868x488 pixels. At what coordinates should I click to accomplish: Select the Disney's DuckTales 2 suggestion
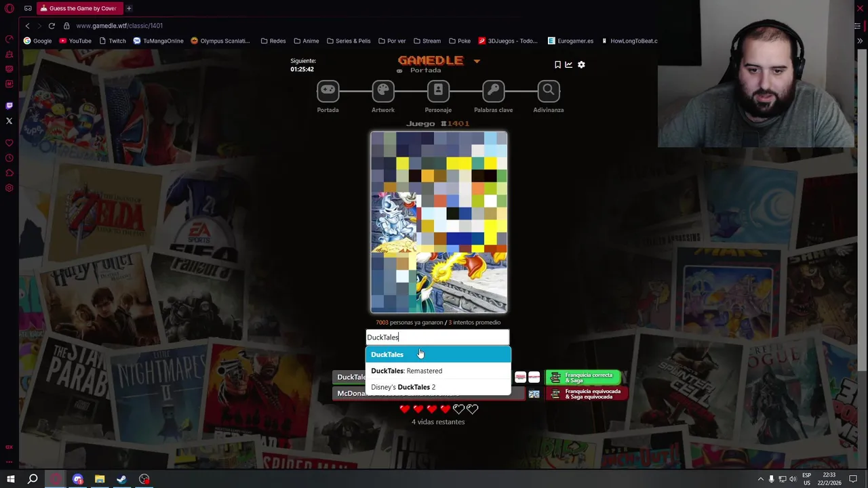coord(438,387)
